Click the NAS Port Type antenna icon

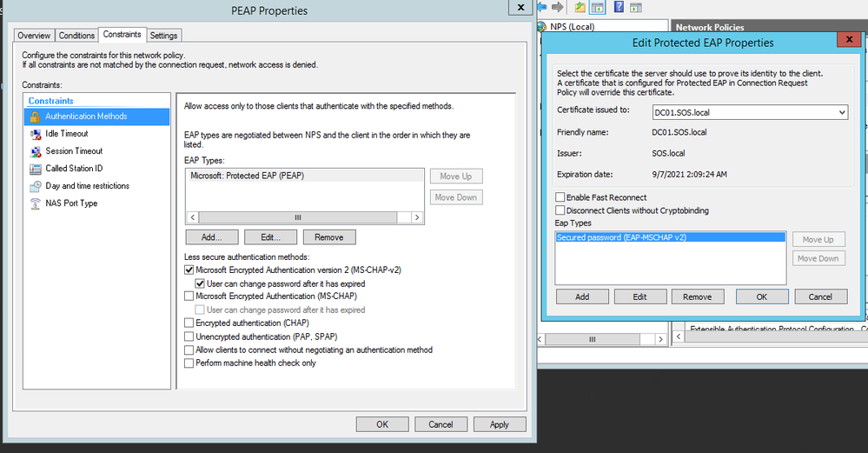point(36,203)
